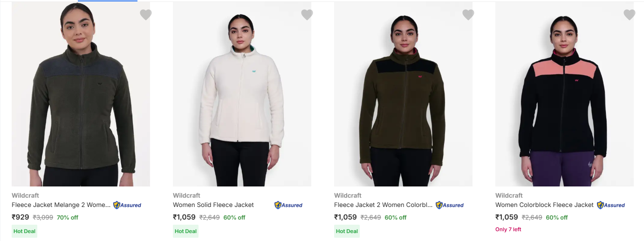The height and width of the screenshot is (241, 644).
Task: Select "Women Colorblock Fleece Jacket" title link
Action: (x=544, y=205)
